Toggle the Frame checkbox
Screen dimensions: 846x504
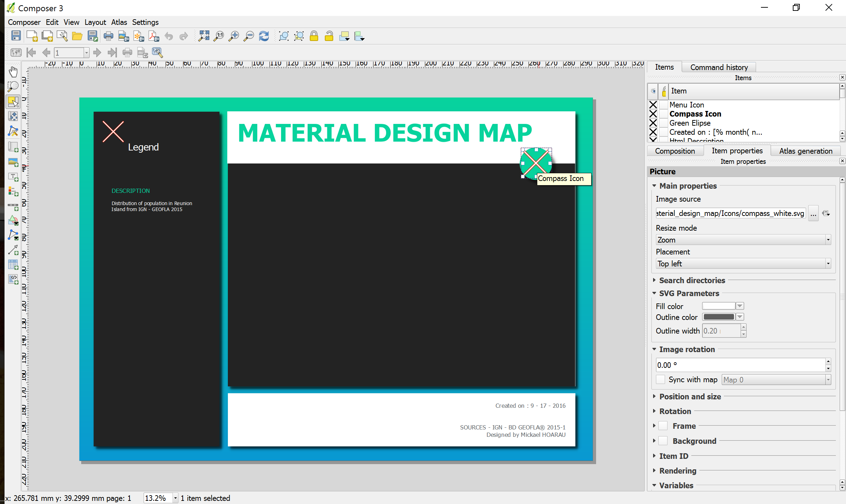click(663, 426)
